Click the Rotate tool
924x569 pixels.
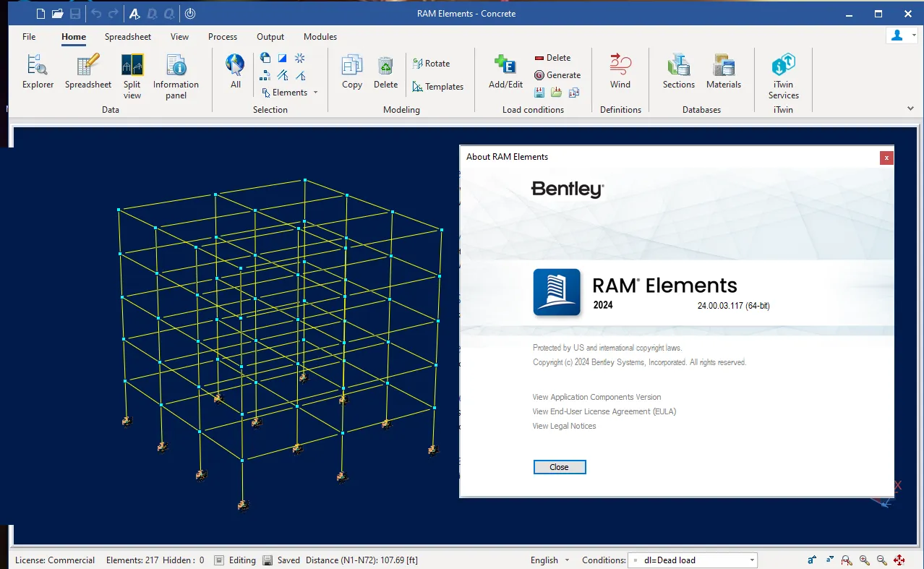click(x=432, y=64)
